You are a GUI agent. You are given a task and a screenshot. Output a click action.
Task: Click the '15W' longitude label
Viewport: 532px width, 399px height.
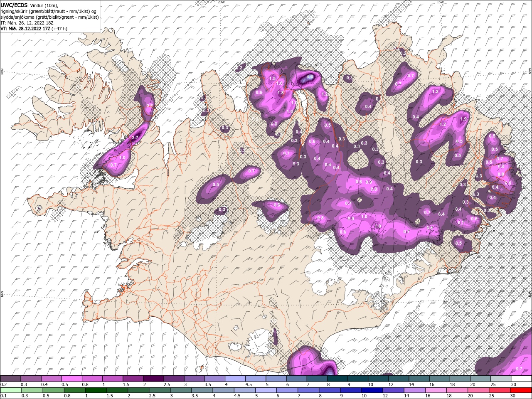tap(440, 2)
